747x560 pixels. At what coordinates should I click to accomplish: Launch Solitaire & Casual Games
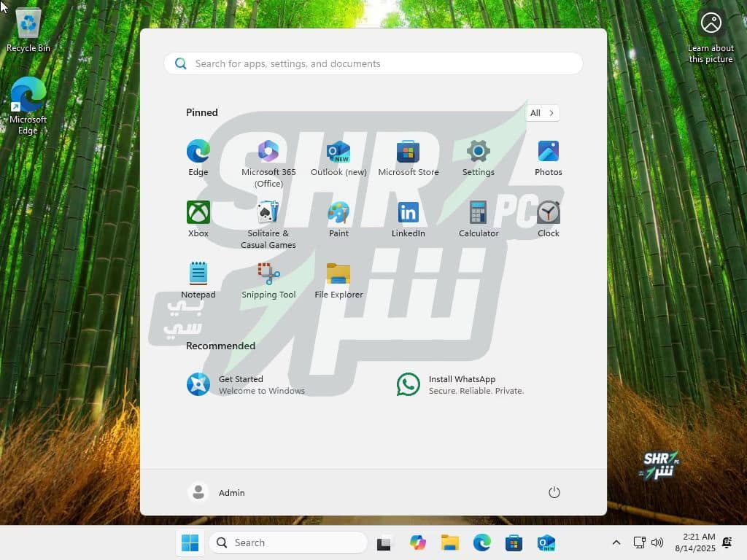(268, 225)
